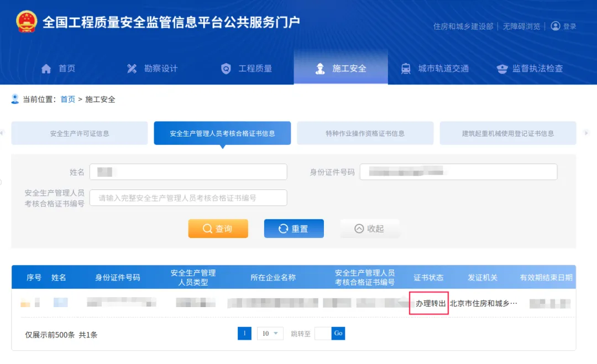Click the national emblem logo
Screen dimensions: 597x364
(x=26, y=22)
